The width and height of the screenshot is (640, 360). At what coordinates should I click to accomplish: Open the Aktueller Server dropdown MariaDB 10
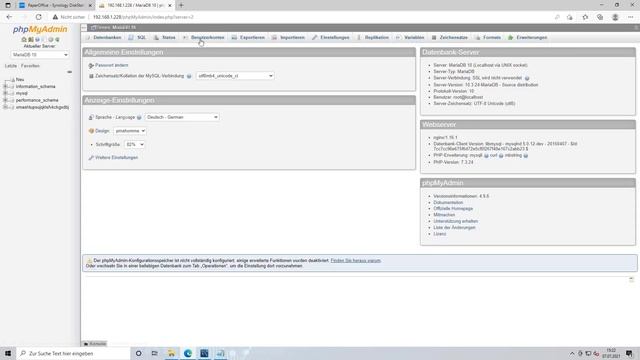[x=40, y=55]
